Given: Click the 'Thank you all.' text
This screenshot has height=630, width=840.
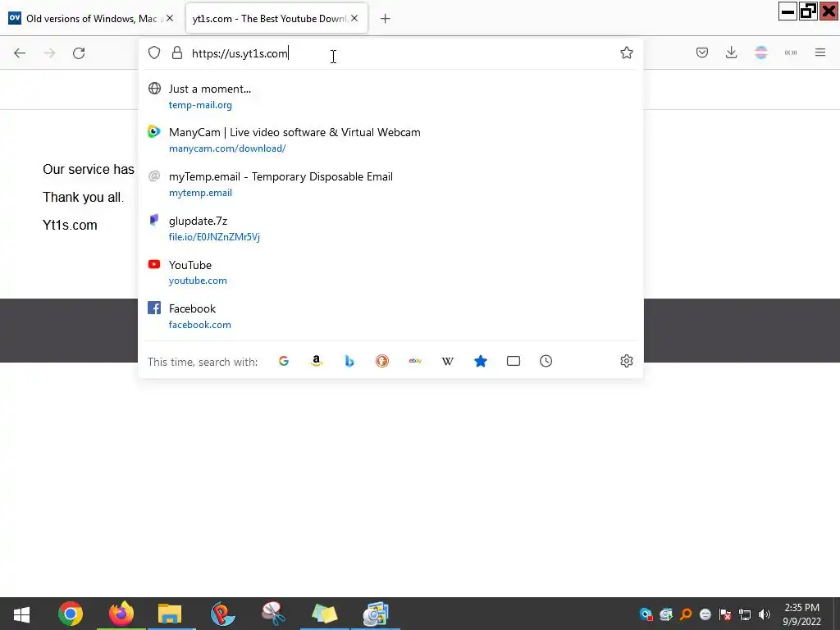Looking at the screenshot, I should click(x=83, y=197).
